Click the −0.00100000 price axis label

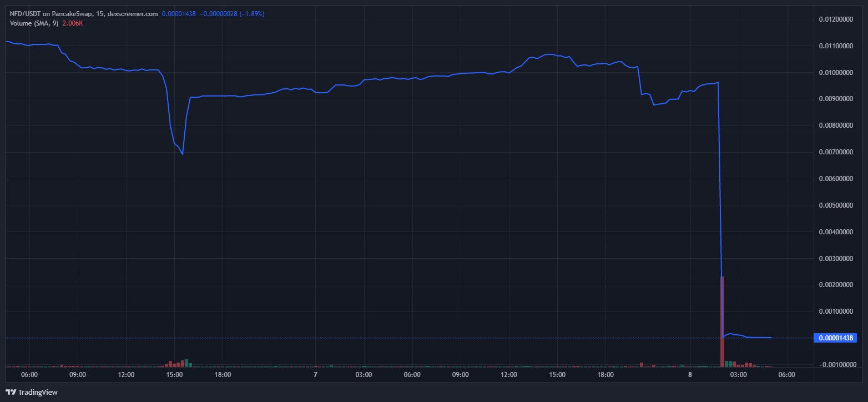(836, 364)
